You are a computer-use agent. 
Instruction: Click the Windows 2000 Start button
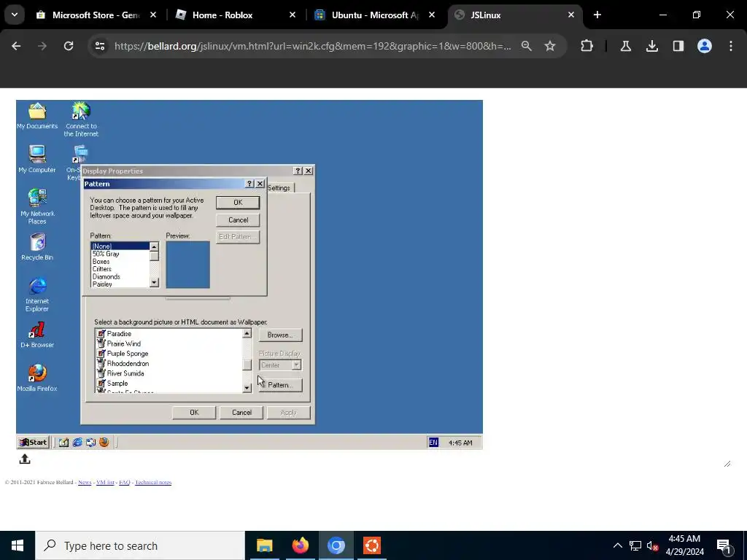(33, 443)
